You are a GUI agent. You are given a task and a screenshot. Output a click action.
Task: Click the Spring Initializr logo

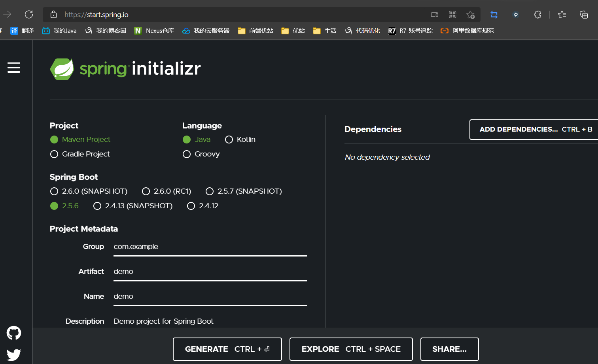pyautogui.click(x=125, y=69)
